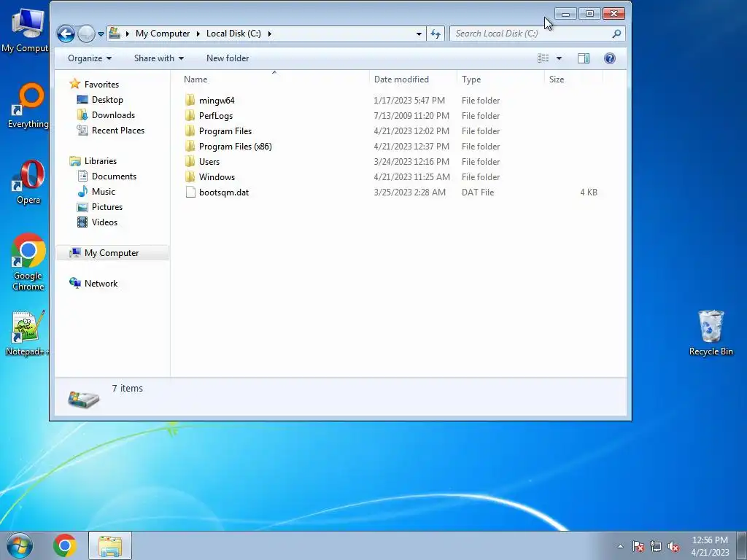Click the Action Center flag tray icon
The width and height of the screenshot is (747, 560).
pos(638,546)
